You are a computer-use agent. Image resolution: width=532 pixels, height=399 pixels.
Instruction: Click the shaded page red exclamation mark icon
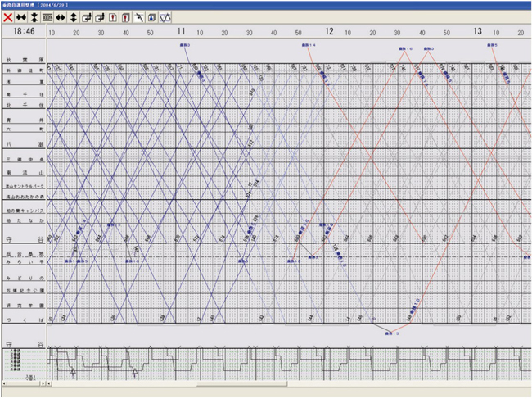(x=126, y=18)
